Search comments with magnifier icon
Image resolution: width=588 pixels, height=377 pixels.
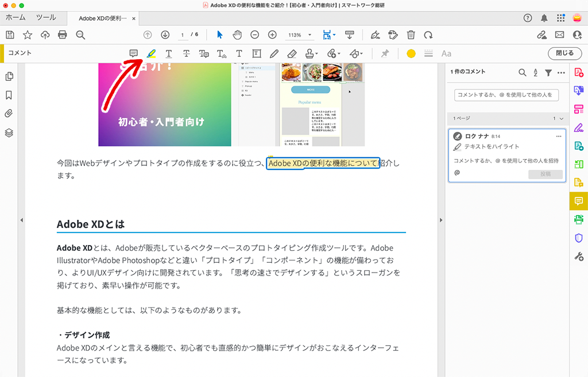pyautogui.click(x=522, y=73)
